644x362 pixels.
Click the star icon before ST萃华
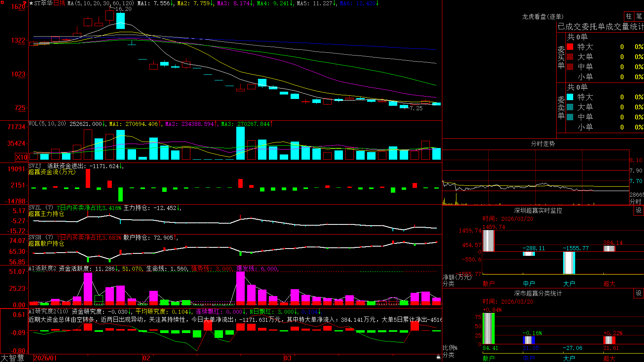click(x=31, y=3)
